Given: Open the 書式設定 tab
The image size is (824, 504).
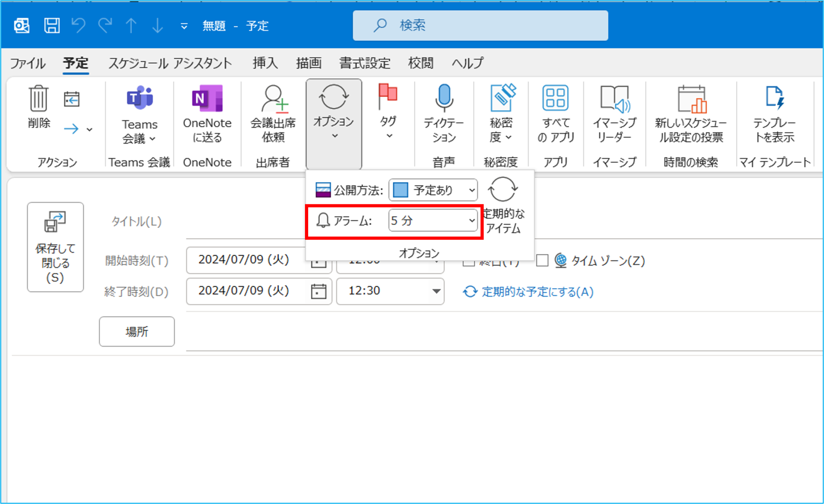Looking at the screenshot, I should [365, 63].
